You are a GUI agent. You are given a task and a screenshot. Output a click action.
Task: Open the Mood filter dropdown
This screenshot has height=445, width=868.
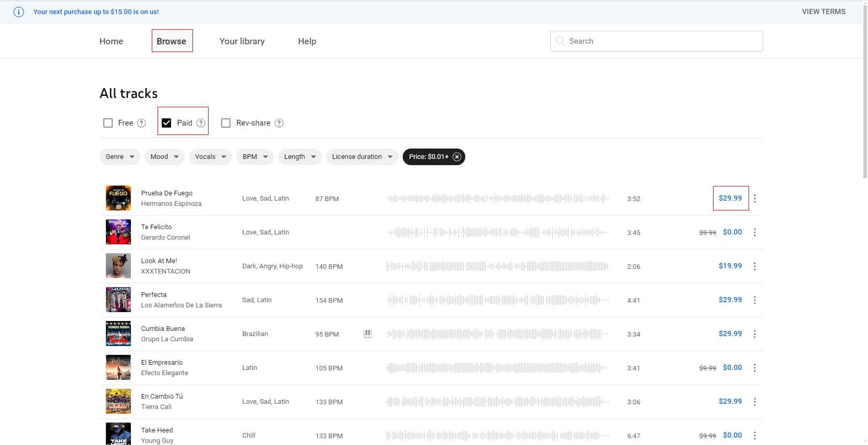(x=164, y=157)
